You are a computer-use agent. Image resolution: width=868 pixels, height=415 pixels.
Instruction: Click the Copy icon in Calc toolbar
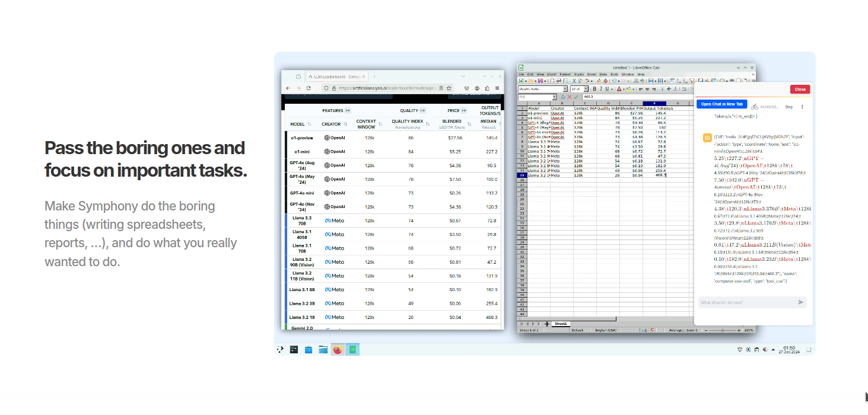580,81
